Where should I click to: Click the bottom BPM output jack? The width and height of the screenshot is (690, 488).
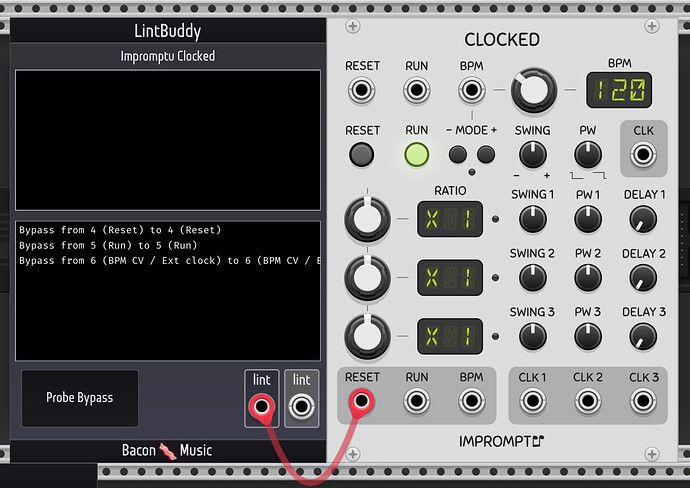[x=471, y=401]
